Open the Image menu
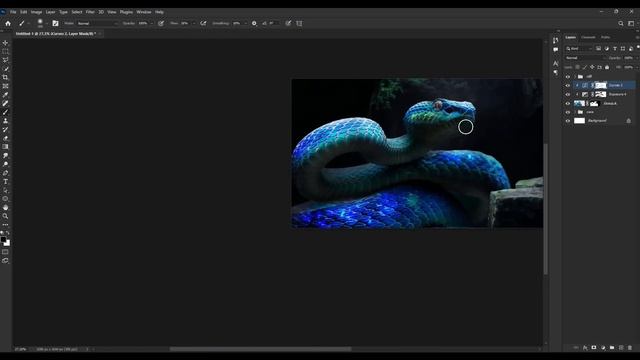 coord(36,12)
